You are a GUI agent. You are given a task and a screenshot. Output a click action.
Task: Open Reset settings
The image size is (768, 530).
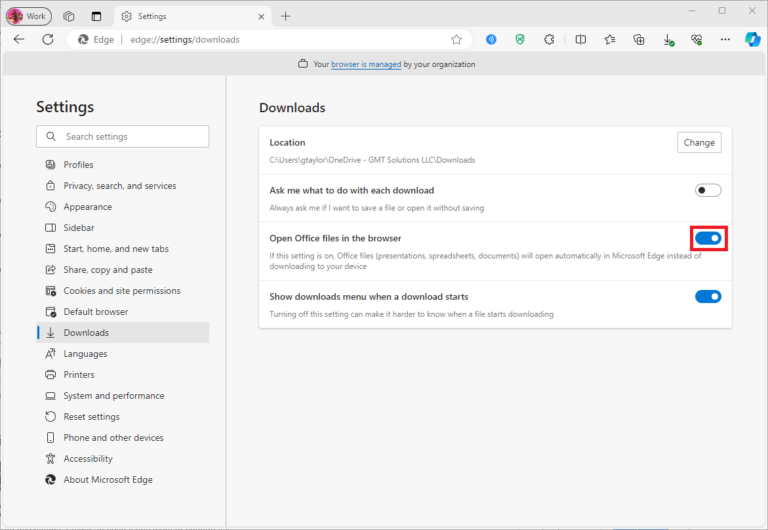point(122,417)
